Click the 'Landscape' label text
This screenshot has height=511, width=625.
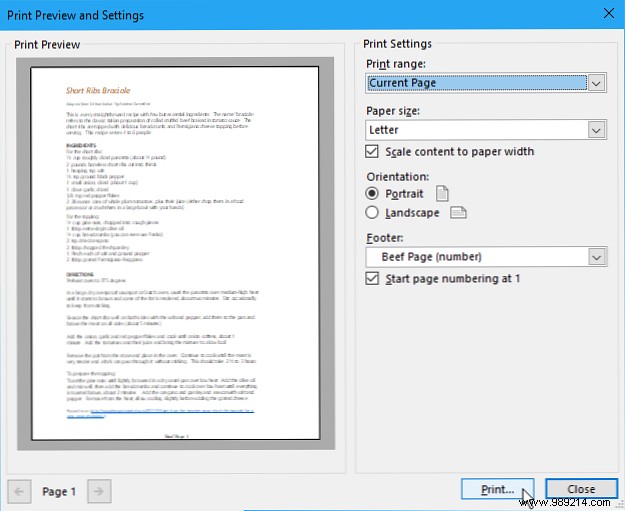pos(412,213)
